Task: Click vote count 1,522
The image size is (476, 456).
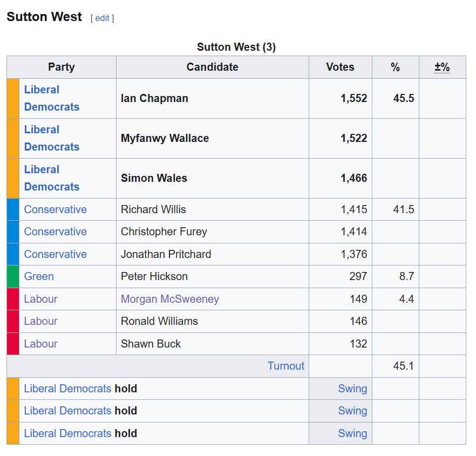Action: 353,138
